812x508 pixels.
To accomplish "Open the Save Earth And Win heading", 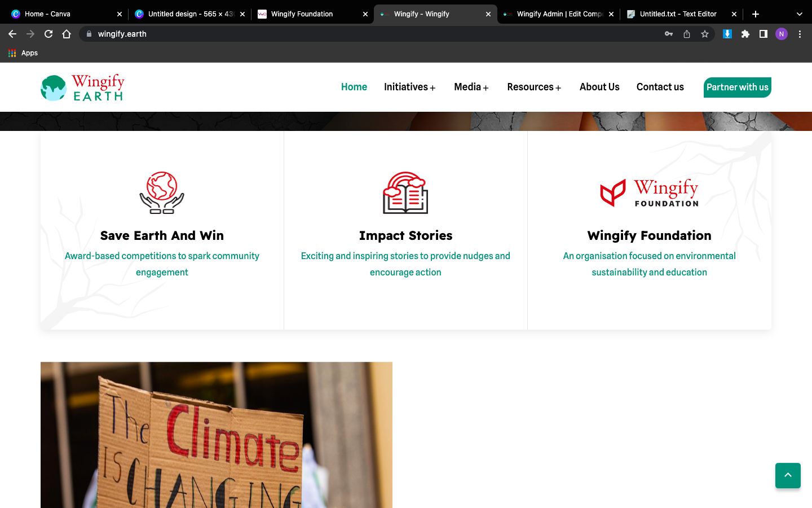I will tap(162, 235).
